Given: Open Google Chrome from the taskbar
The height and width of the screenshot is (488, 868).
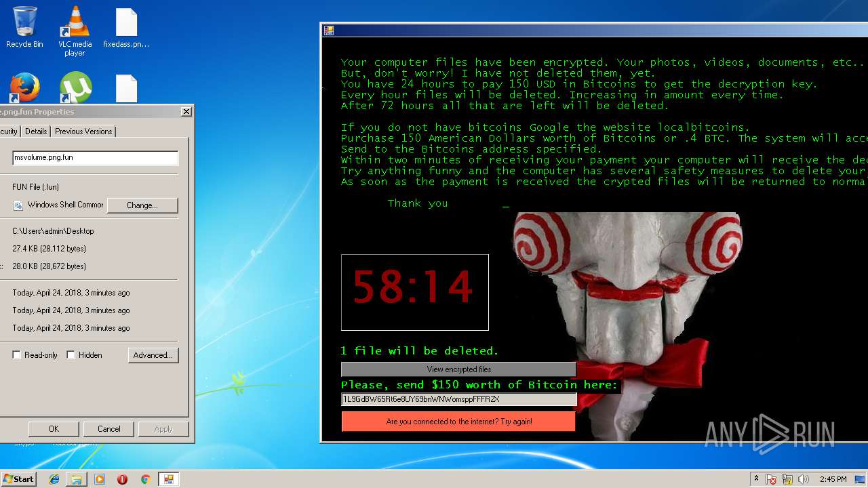Looking at the screenshot, I should 145,479.
